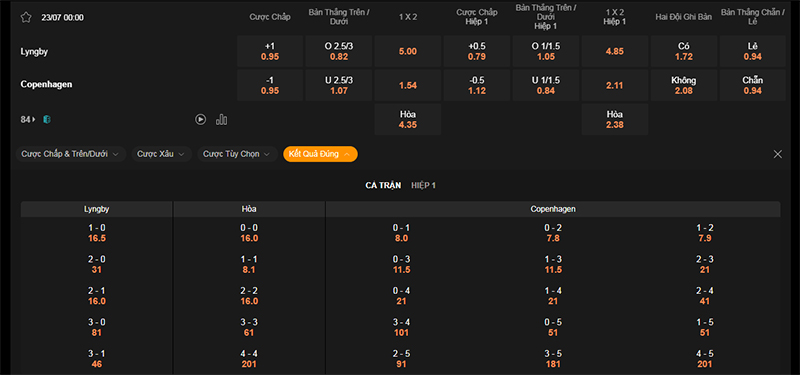Open match statistics bar chart icon
The image size is (800, 375).
coord(221,119)
